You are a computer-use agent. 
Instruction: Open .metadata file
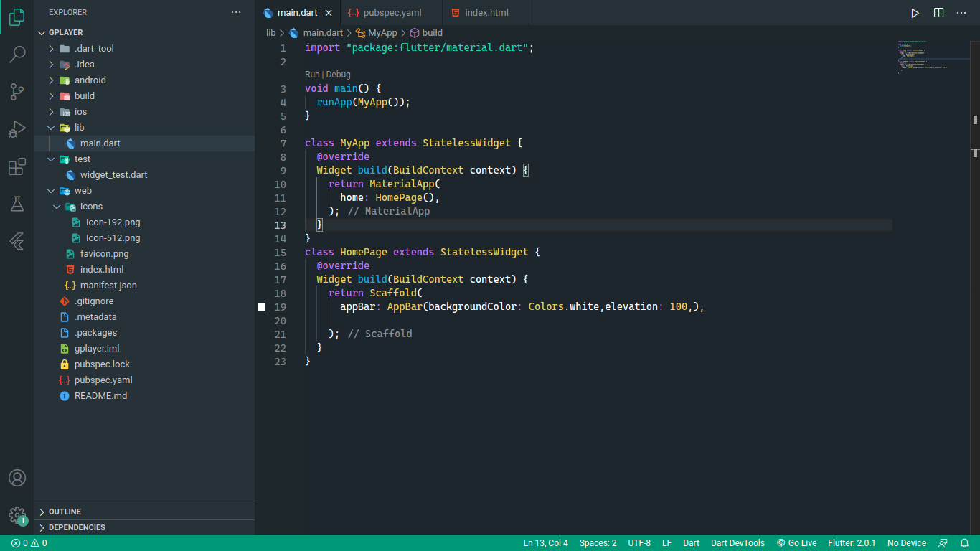[144, 317]
